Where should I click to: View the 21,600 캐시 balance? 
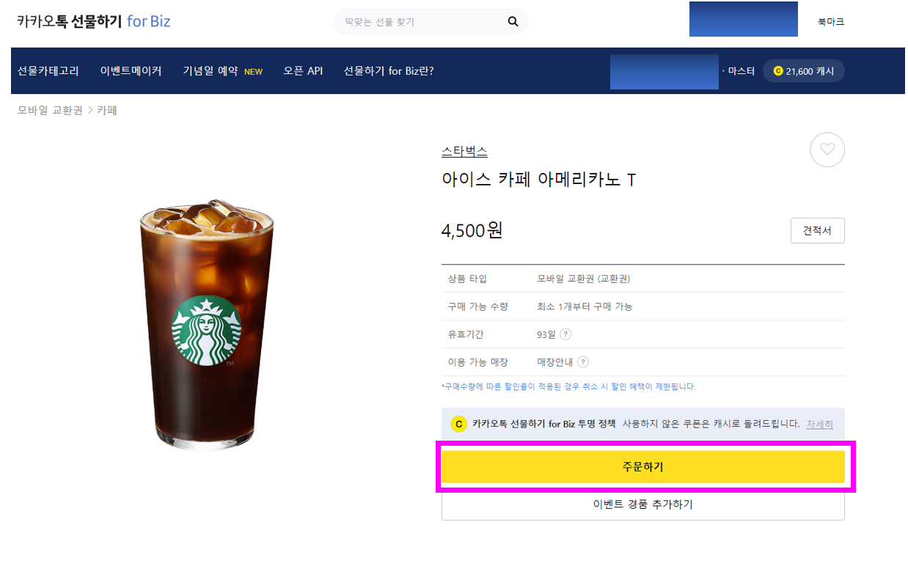[x=804, y=71]
